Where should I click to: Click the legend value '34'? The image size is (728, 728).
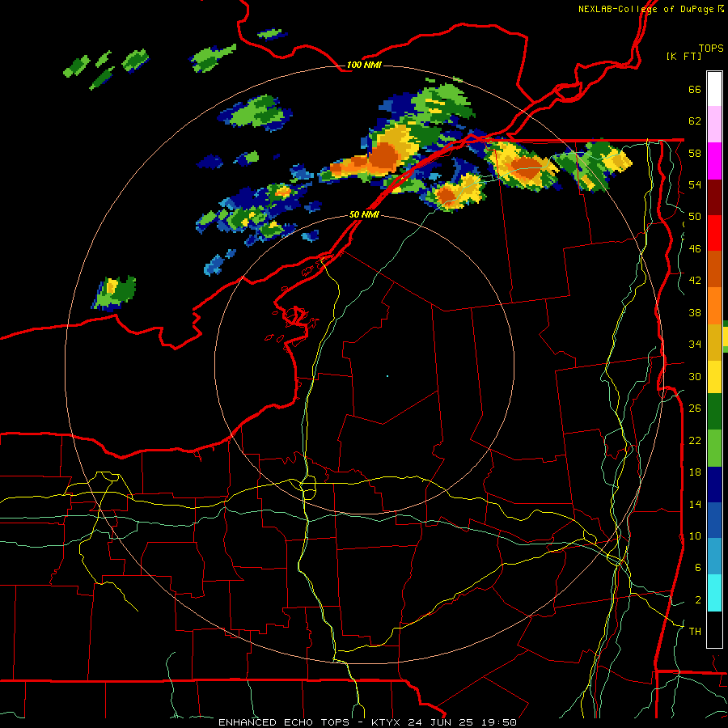[695, 344]
